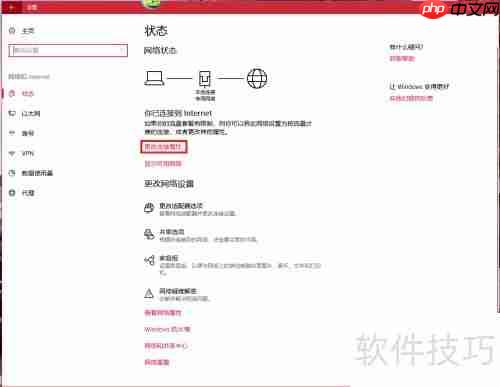
Task: Click the 更改连接属性 link
Action: pyautogui.click(x=164, y=147)
